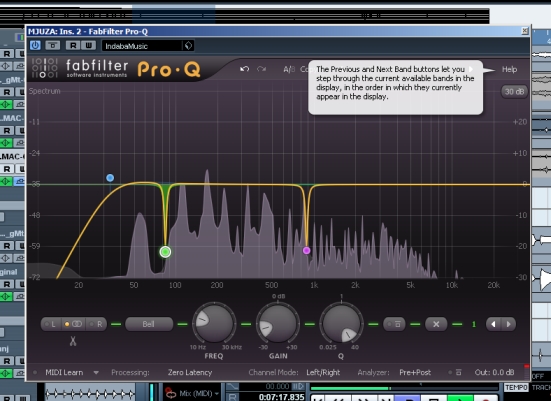The width and height of the screenshot is (551, 401).
Task: Click the 0 dB label above GAIN knob
Action: [x=278, y=296]
